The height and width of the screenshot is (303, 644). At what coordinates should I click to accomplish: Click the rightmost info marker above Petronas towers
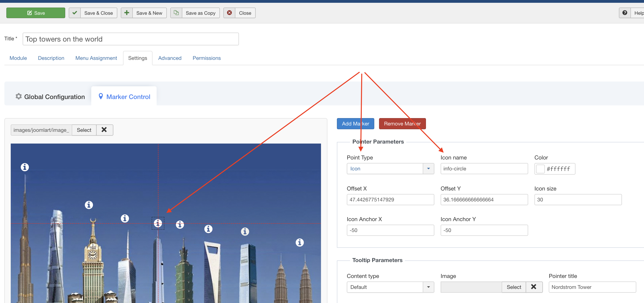[300, 243]
